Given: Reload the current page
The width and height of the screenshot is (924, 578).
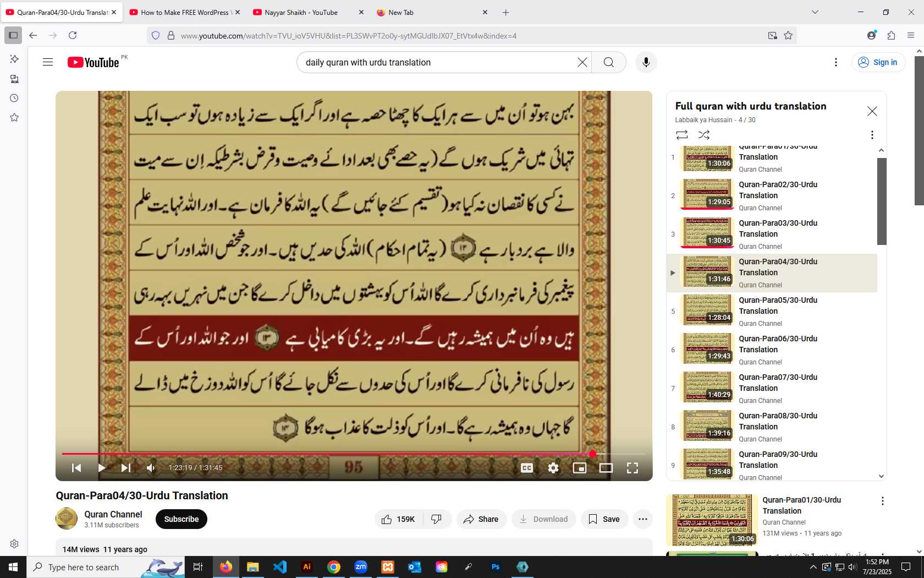Looking at the screenshot, I should click(x=73, y=35).
